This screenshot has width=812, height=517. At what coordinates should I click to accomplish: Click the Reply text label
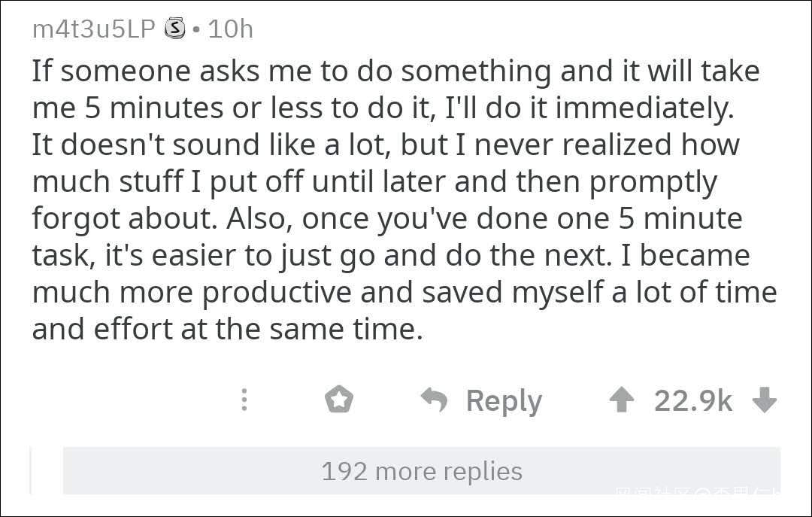[x=503, y=400]
